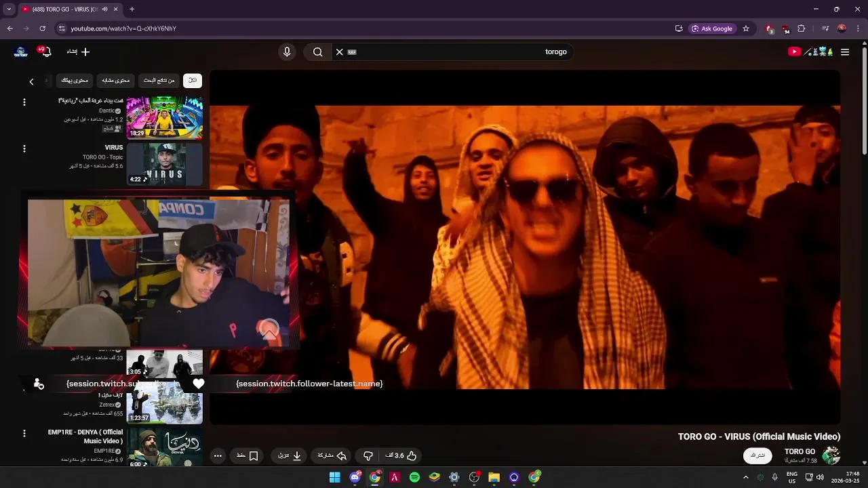The width and height of the screenshot is (868, 488).
Task: Open the EMP1RE - DENYA video thumbnail
Action: [x=165, y=447]
